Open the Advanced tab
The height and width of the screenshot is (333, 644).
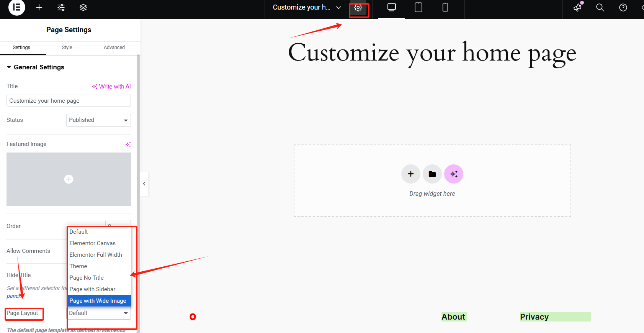[114, 48]
